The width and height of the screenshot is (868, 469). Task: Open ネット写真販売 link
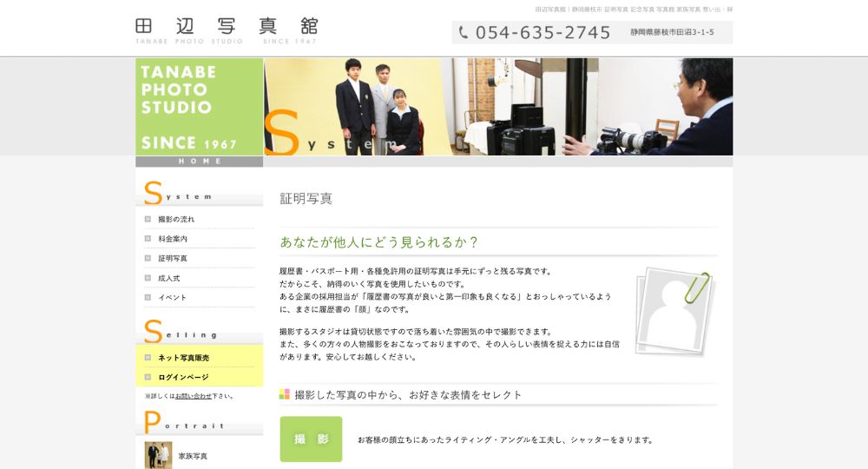(x=184, y=358)
